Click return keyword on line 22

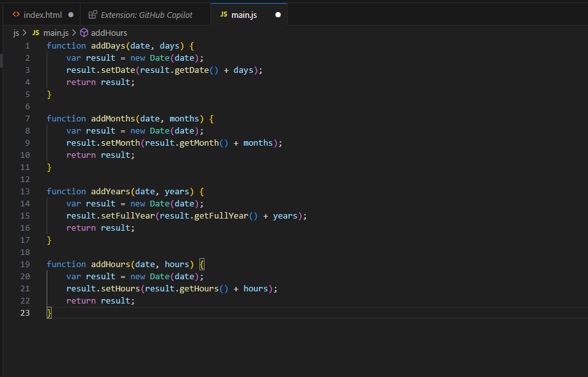coord(81,301)
